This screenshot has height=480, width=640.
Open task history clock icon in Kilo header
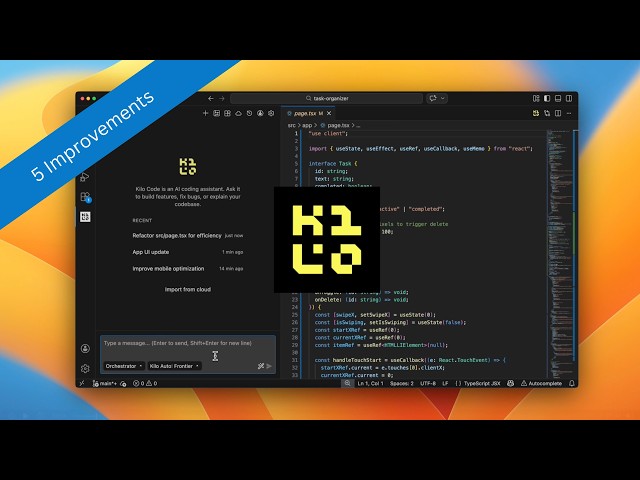coord(249,113)
